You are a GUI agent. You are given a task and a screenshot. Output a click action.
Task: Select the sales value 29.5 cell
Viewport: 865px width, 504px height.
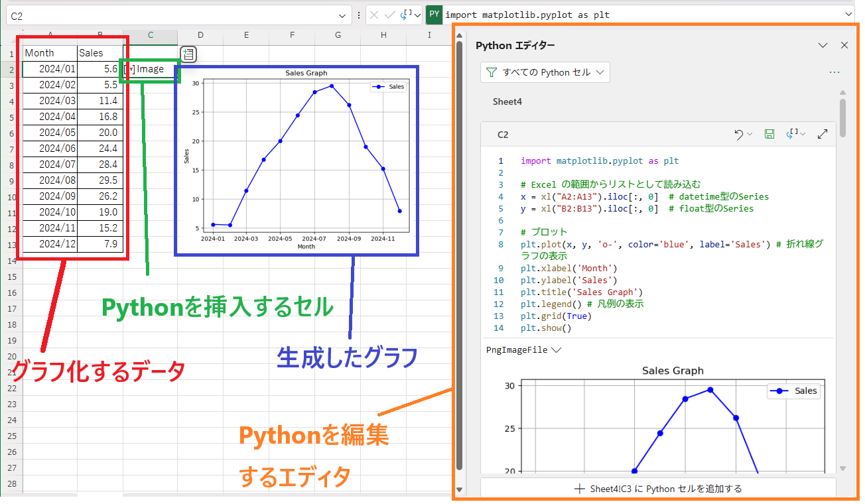[100, 180]
